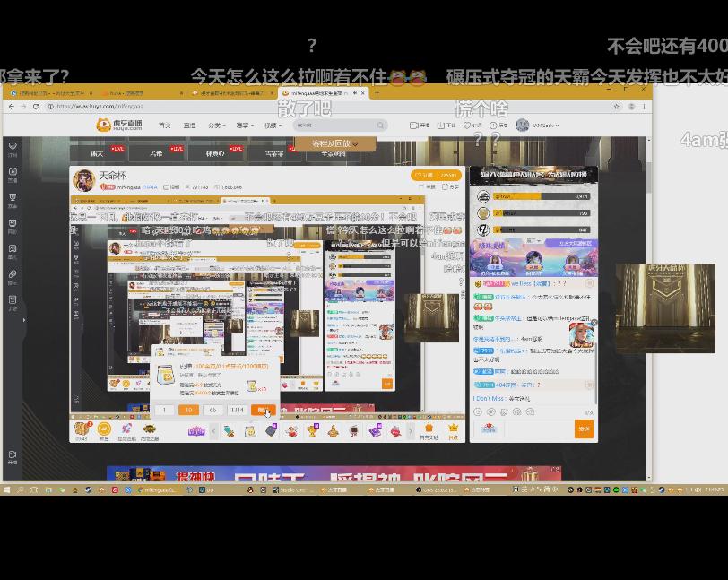Click the streamer 天命杯 avatar

click(x=86, y=179)
